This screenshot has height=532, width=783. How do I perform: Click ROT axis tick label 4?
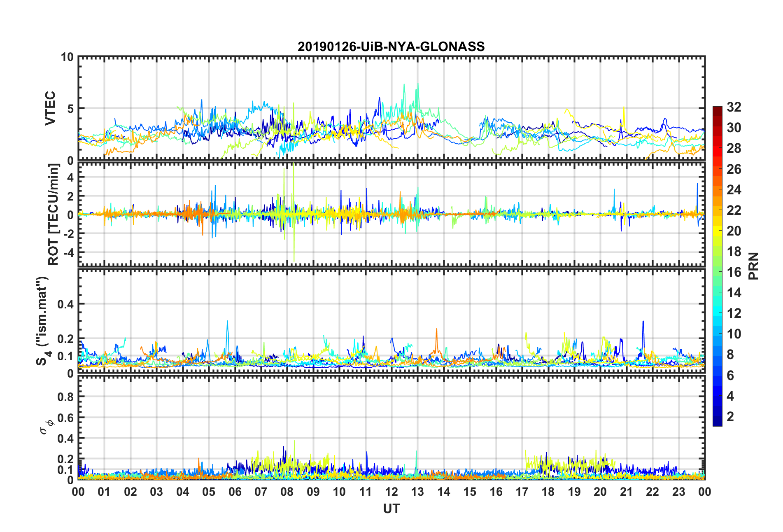(70, 177)
